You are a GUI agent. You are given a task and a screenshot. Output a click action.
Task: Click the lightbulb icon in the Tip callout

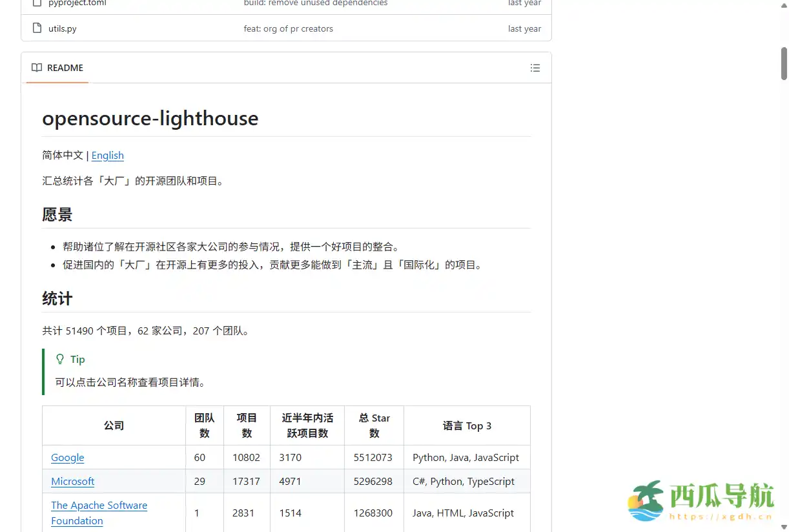60,359
